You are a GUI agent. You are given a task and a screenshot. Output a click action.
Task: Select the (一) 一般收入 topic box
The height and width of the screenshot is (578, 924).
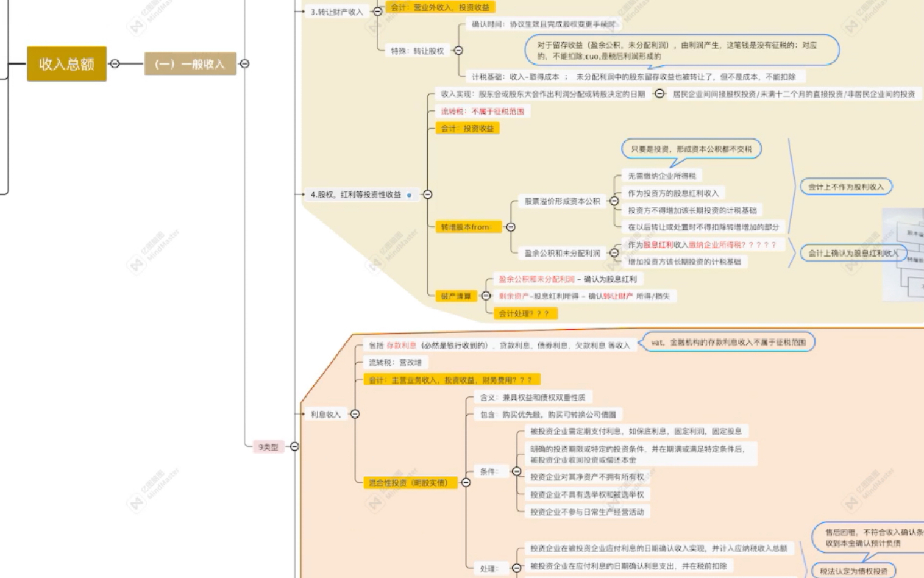(190, 63)
